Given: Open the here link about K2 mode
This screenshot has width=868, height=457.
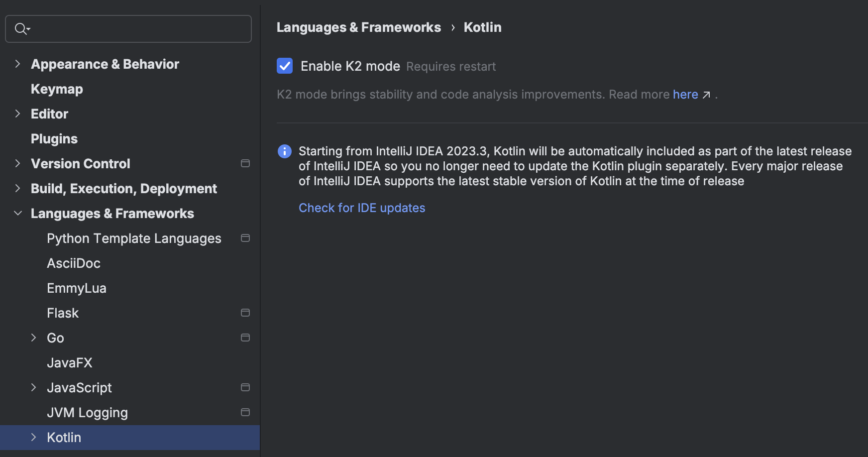Looking at the screenshot, I should coord(685,94).
